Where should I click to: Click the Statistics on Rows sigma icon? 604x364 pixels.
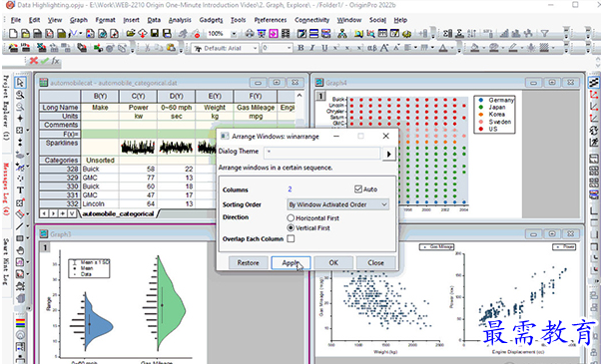click(459, 34)
